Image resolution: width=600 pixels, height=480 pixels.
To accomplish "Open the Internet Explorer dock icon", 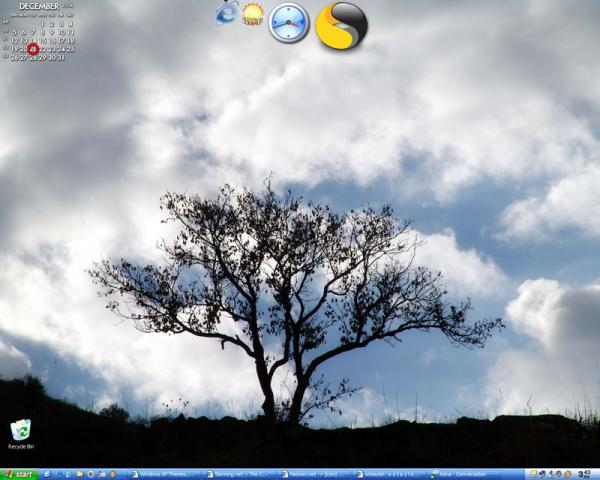I will (x=227, y=13).
